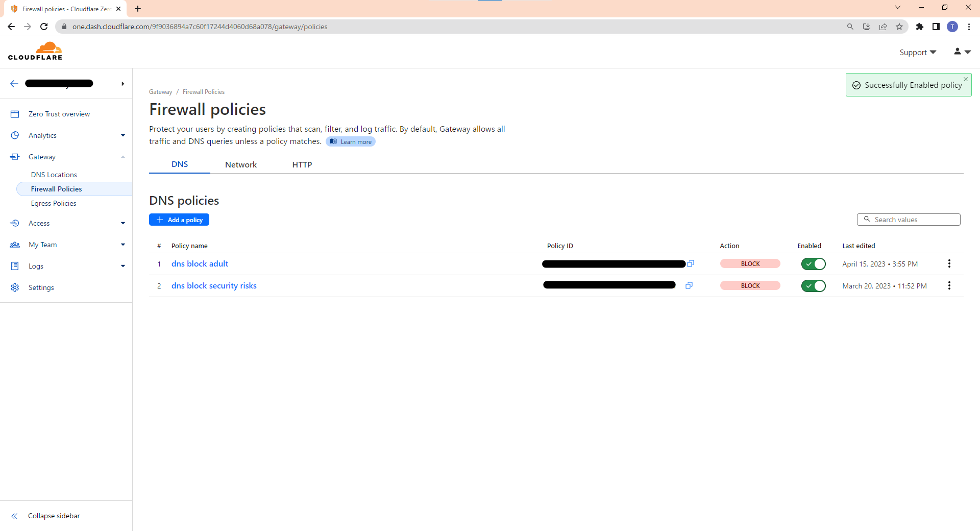Click the install app icon in address bar
Image resolution: width=980 pixels, height=531 pixels.
(867, 27)
